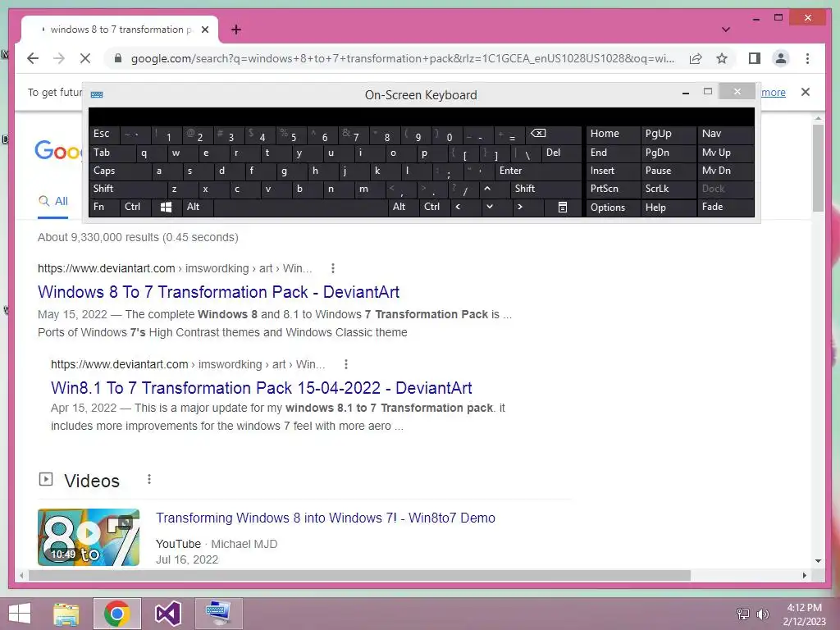Open the Windows Start button

tap(20, 614)
